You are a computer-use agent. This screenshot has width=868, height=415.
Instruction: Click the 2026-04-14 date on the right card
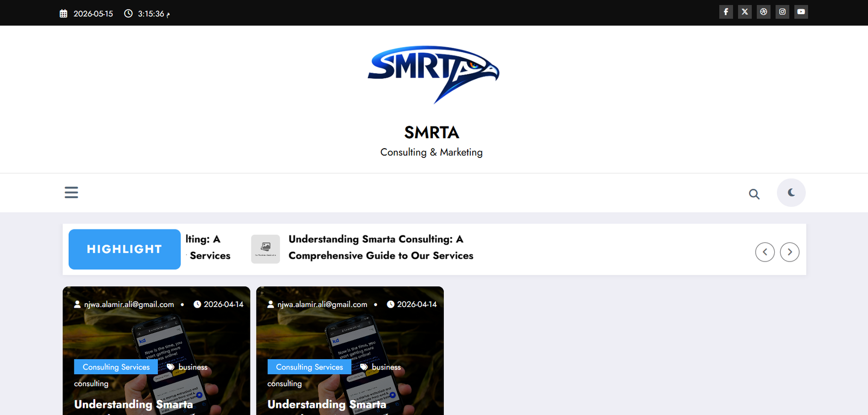point(417,304)
